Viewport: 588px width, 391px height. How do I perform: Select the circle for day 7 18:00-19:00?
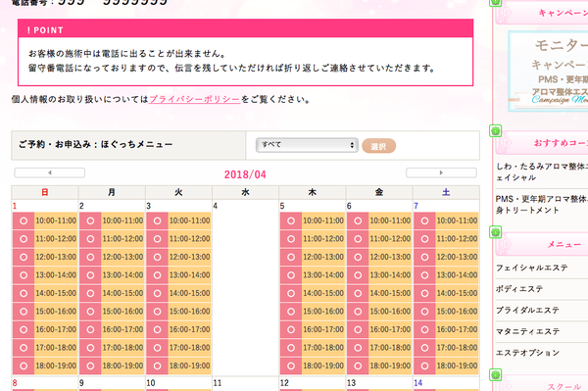(424, 366)
